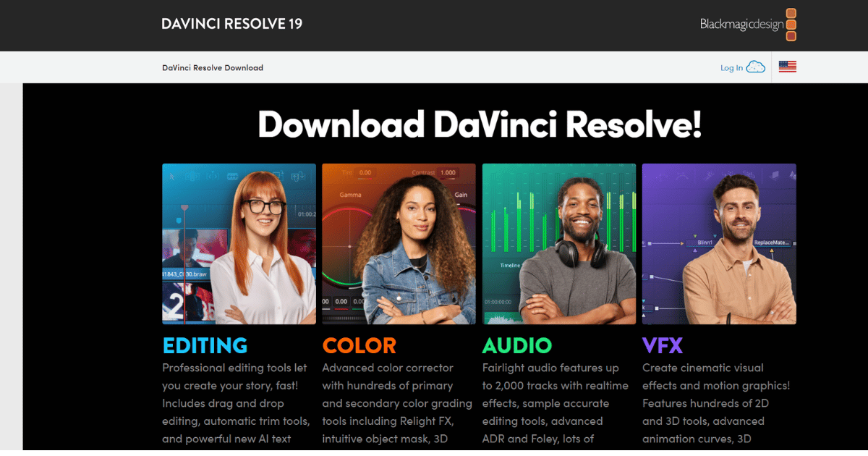Click the Color grading feature image
This screenshot has width=868, height=456.
point(399,243)
